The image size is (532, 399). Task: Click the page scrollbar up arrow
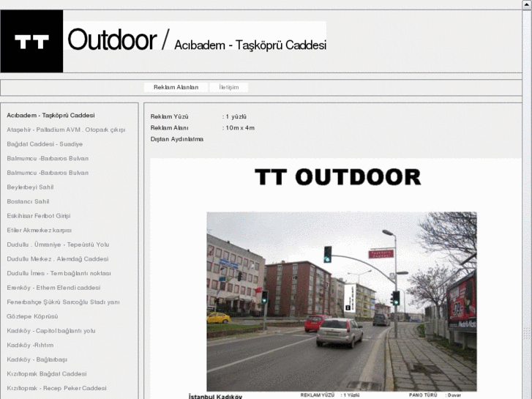click(527, 4)
